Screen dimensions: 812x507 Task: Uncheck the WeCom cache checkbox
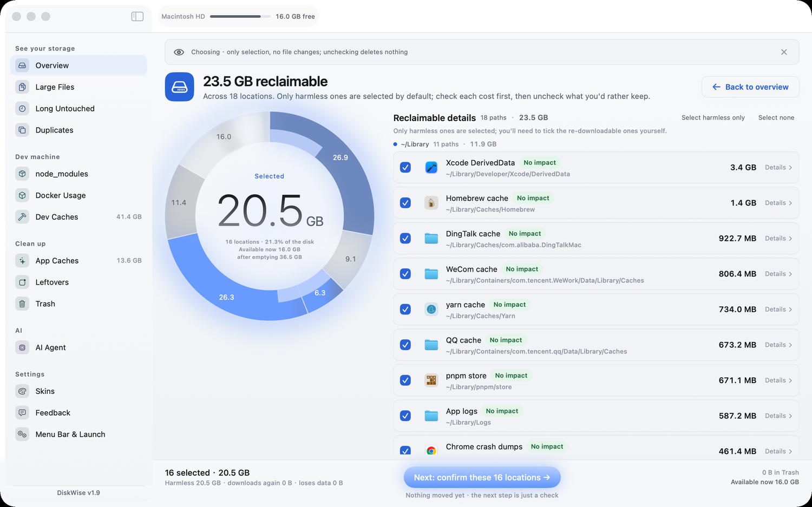click(x=405, y=274)
